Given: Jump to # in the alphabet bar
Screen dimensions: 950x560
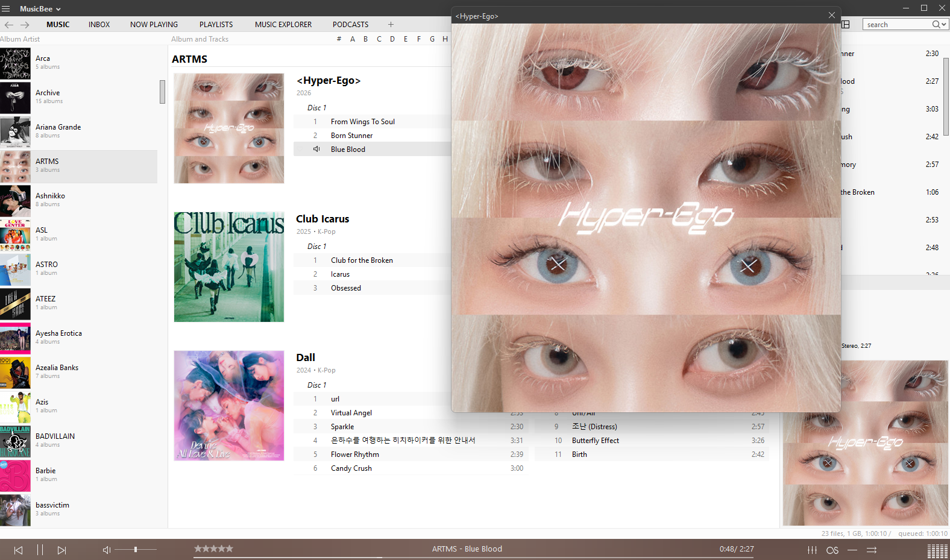Looking at the screenshot, I should pyautogui.click(x=339, y=39).
